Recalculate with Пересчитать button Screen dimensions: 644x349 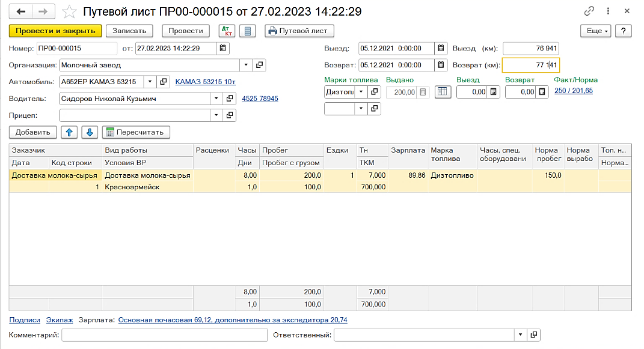tap(136, 132)
